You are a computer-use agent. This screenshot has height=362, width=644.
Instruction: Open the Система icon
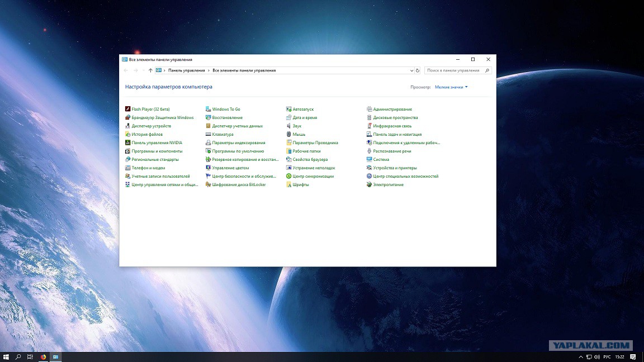[x=369, y=159]
